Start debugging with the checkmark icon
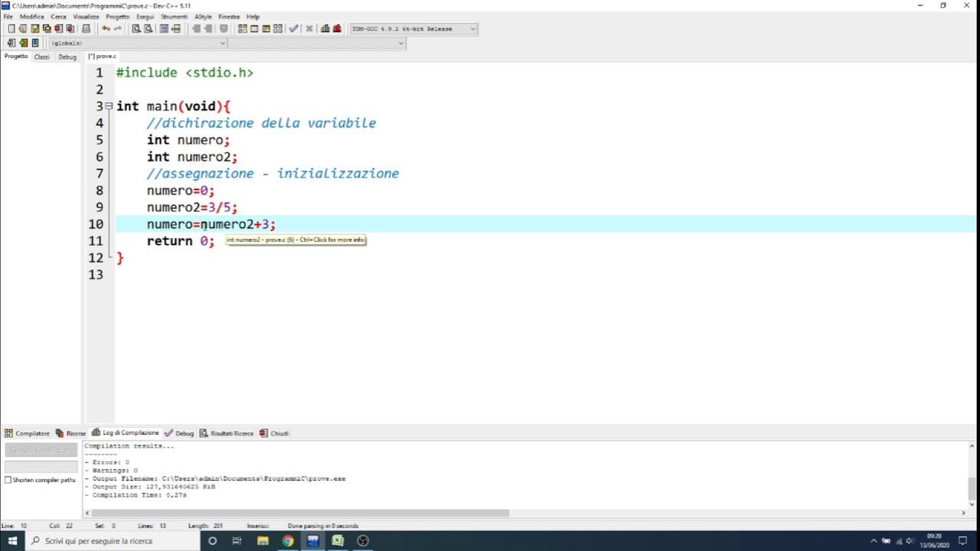Image resolution: width=980 pixels, height=551 pixels. point(293,29)
